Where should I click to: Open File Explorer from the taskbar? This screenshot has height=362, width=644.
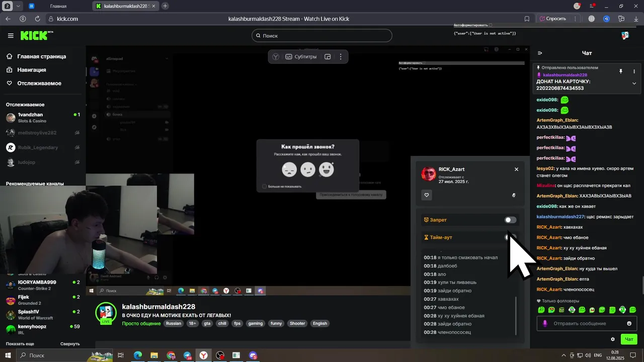(x=154, y=355)
